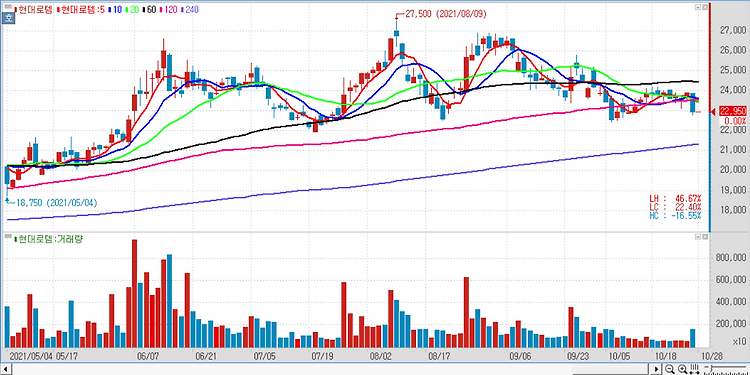Click the scroll-right arrow of the chart scrollbar
Screen dimensions: 750x375
656,369
